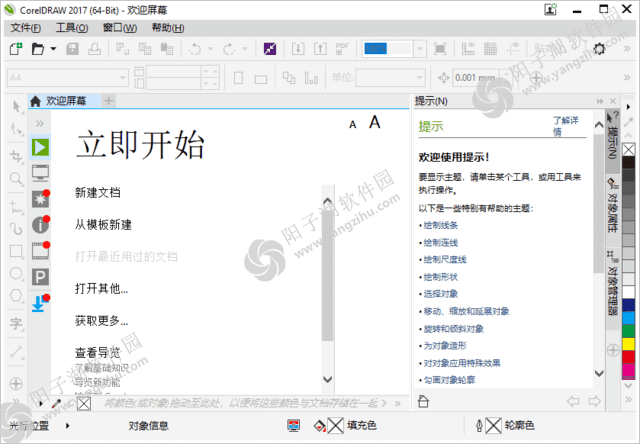Click the 填充色 fill color box
The image size is (640, 444).
tap(336, 426)
